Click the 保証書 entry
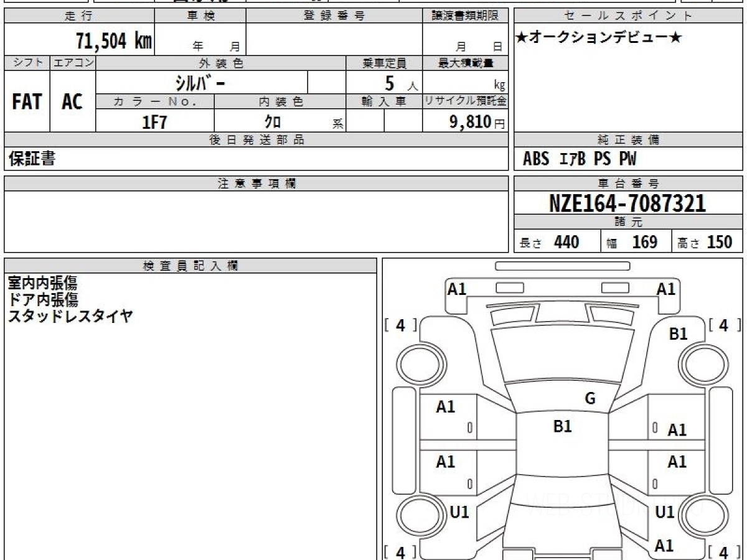Viewport: 747px width, 560px height. (32, 159)
